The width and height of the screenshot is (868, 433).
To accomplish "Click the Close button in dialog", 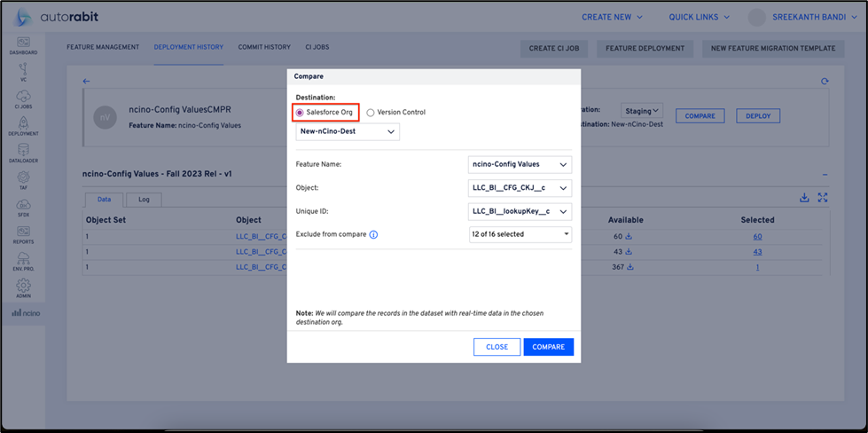I will tap(497, 347).
